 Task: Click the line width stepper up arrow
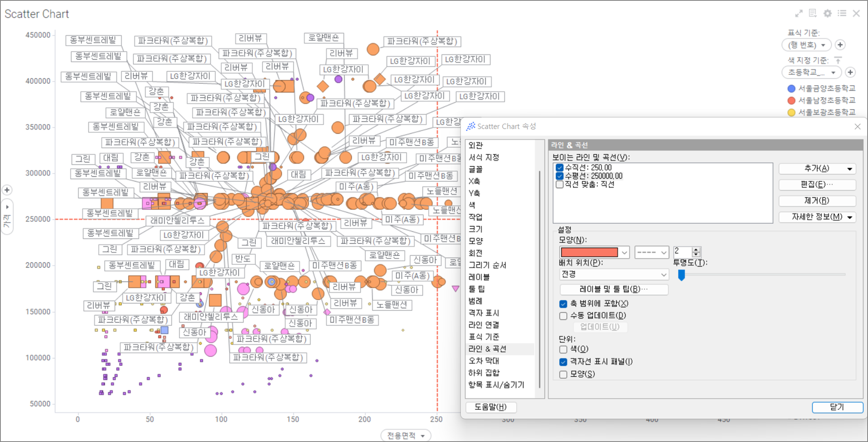point(696,250)
